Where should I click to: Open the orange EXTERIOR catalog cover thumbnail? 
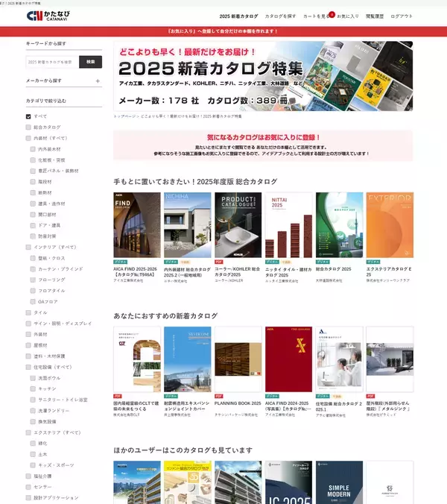tap(390, 225)
